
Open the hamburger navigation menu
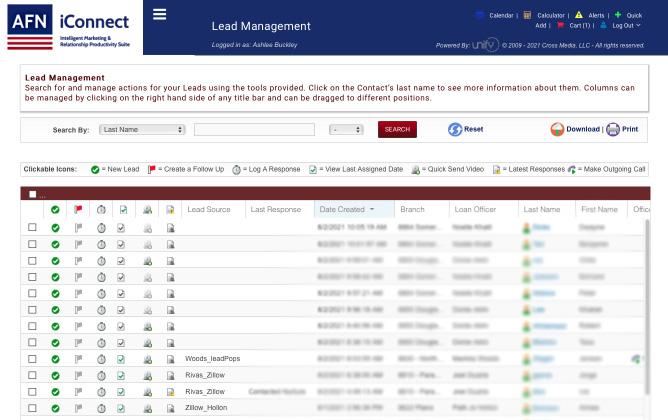159,14
